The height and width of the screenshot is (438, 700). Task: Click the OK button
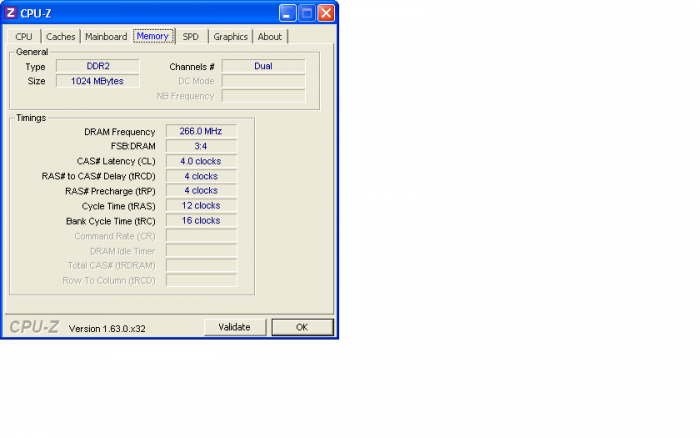pyautogui.click(x=302, y=327)
